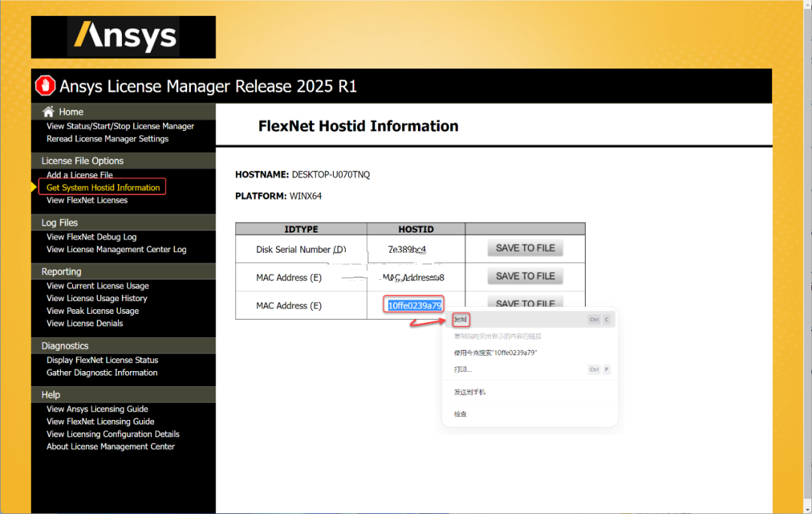Click the IDTYPE column header
This screenshot has width=812, height=514.
point(301,229)
